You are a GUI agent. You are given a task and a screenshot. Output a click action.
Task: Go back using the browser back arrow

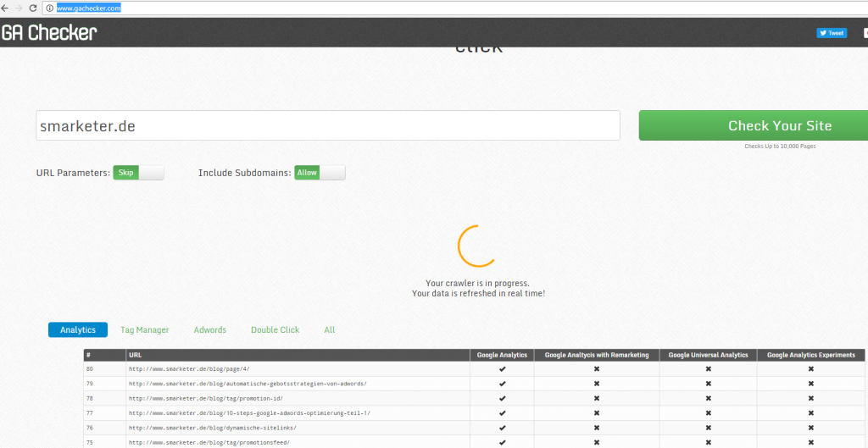click(5, 8)
